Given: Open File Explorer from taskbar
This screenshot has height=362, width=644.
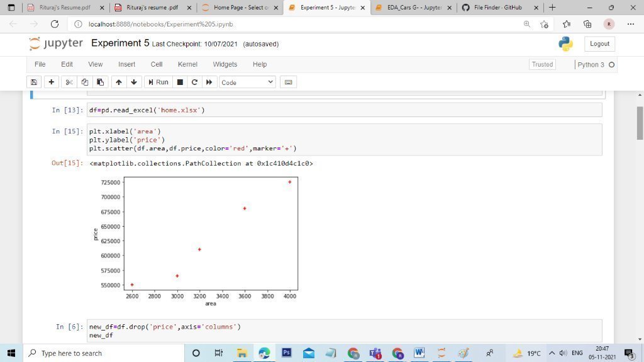Looking at the screenshot, I should tap(242, 353).
